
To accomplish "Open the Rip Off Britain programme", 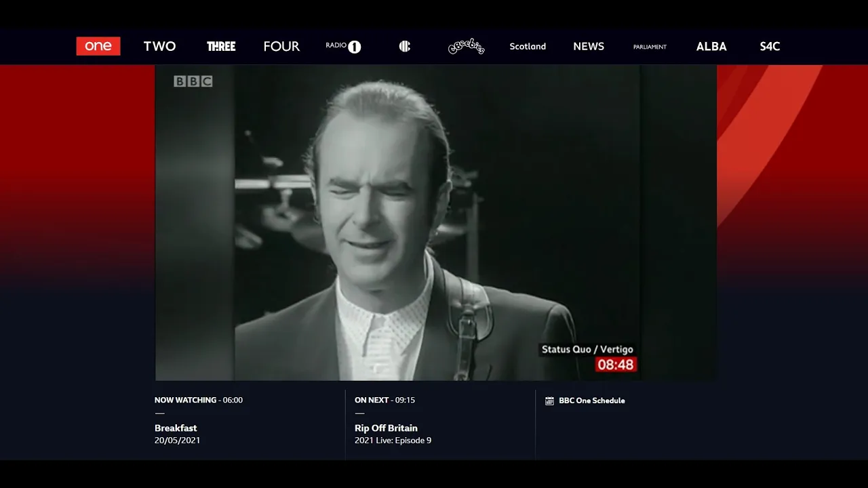I will coord(386,428).
